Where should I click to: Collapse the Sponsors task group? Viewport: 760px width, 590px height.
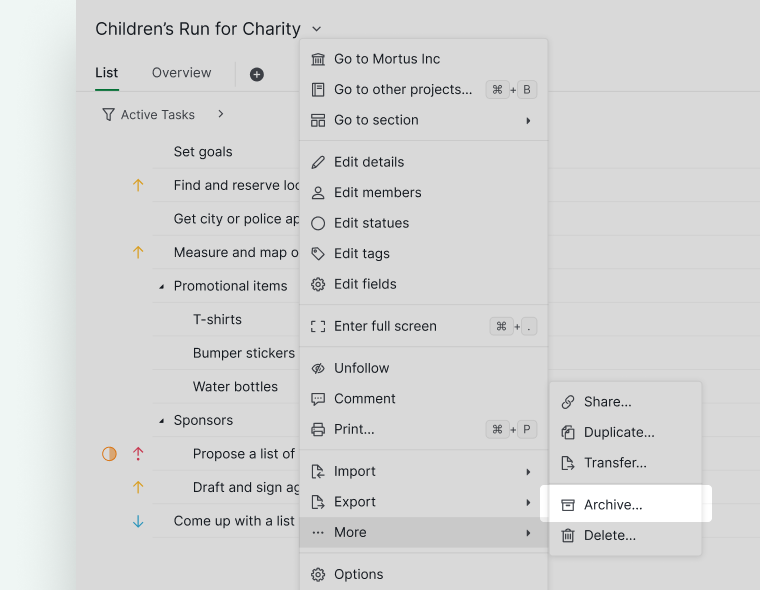pyautogui.click(x=162, y=421)
